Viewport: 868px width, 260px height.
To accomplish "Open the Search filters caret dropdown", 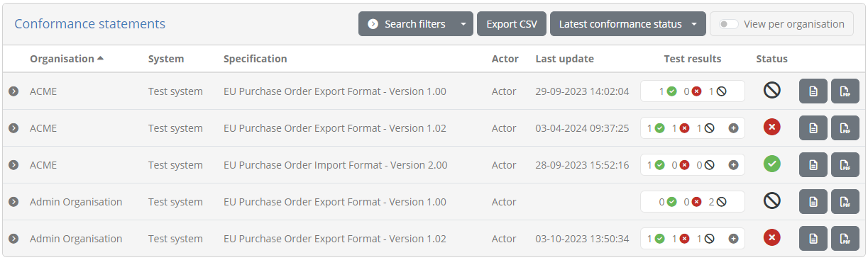I will tap(463, 24).
